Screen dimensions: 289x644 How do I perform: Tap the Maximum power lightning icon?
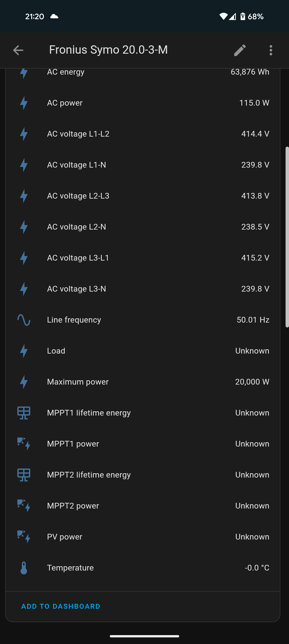coord(24,382)
